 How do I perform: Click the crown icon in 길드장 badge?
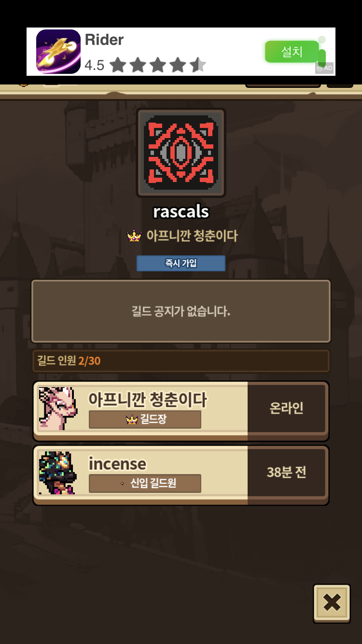[132, 420]
